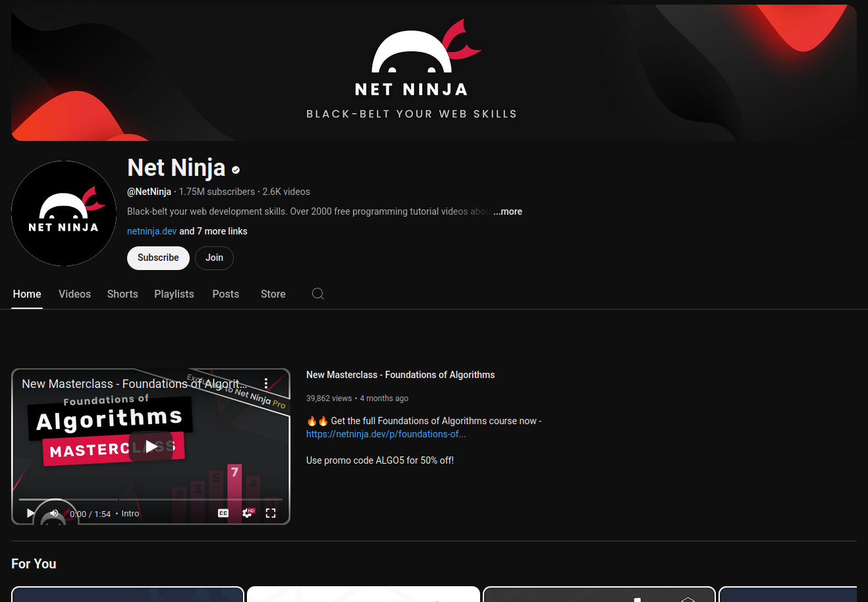Click the '2.6K videos' count
Image resolution: width=868 pixels, height=602 pixels.
pos(286,192)
